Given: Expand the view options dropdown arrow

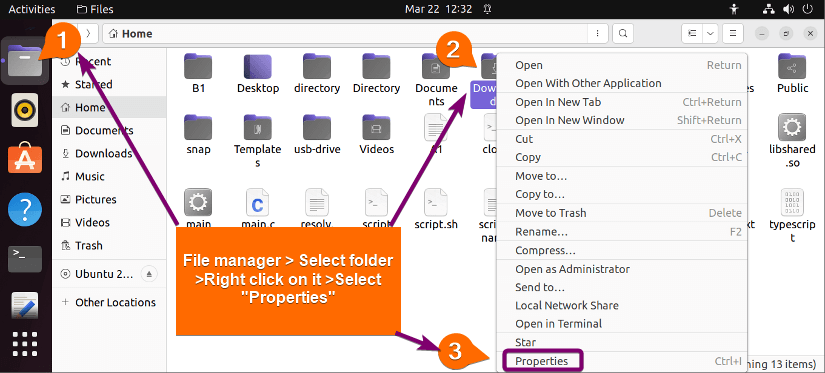Looking at the screenshot, I should 710,34.
